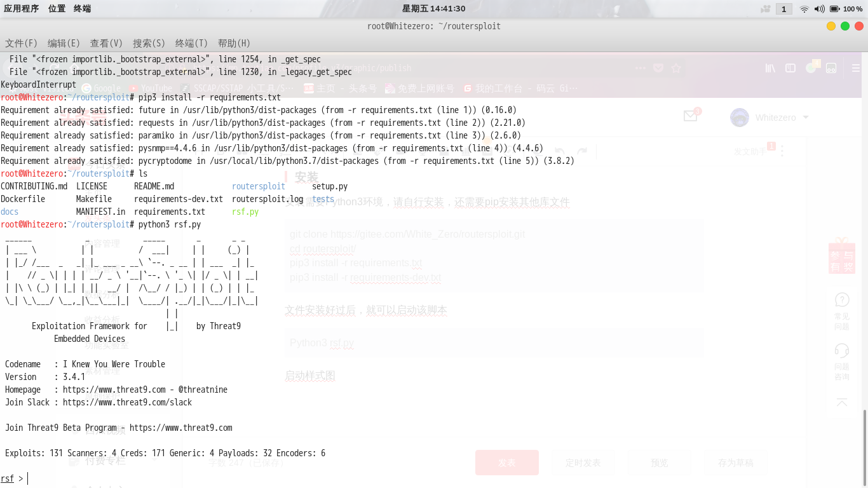Click the 启动样式图 text in article
Viewport: 868px width, 488px height.
(x=310, y=376)
